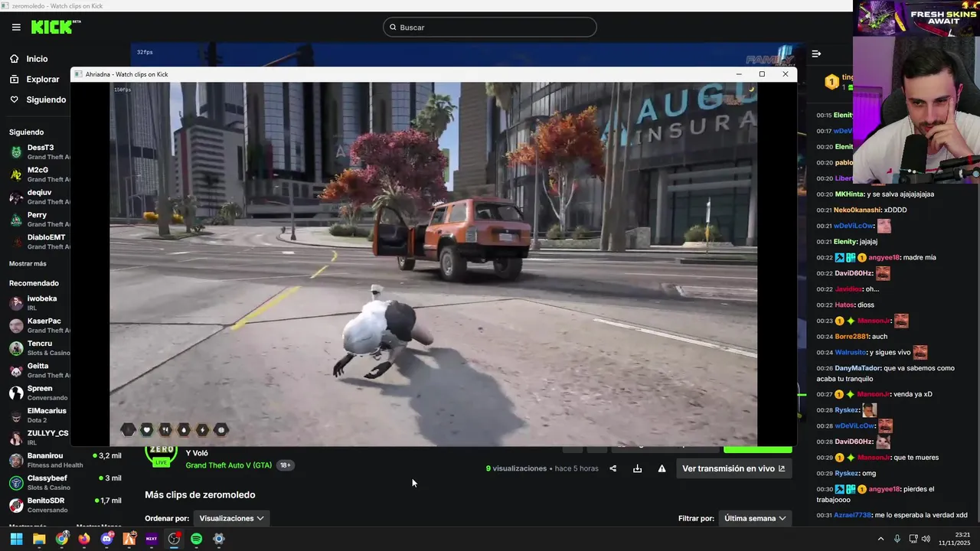Viewport: 980px width, 551px height.
Task: Click the gold rank 1 badge in chat header
Action: click(x=831, y=82)
